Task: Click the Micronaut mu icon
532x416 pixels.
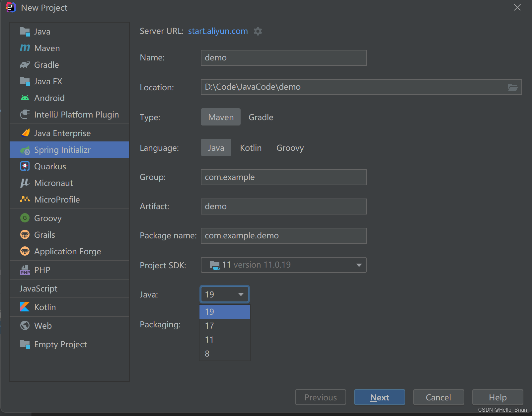Action: pyautogui.click(x=25, y=183)
